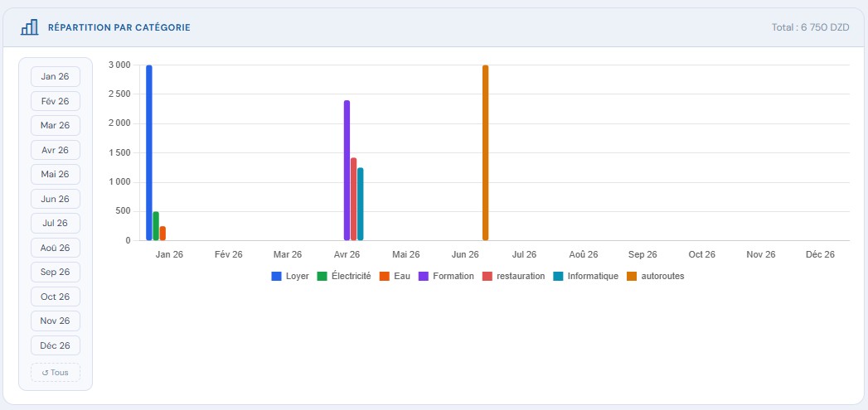Click the Mar 26 x-axis label
Viewport: 868px width, 410px height.
pos(288,254)
